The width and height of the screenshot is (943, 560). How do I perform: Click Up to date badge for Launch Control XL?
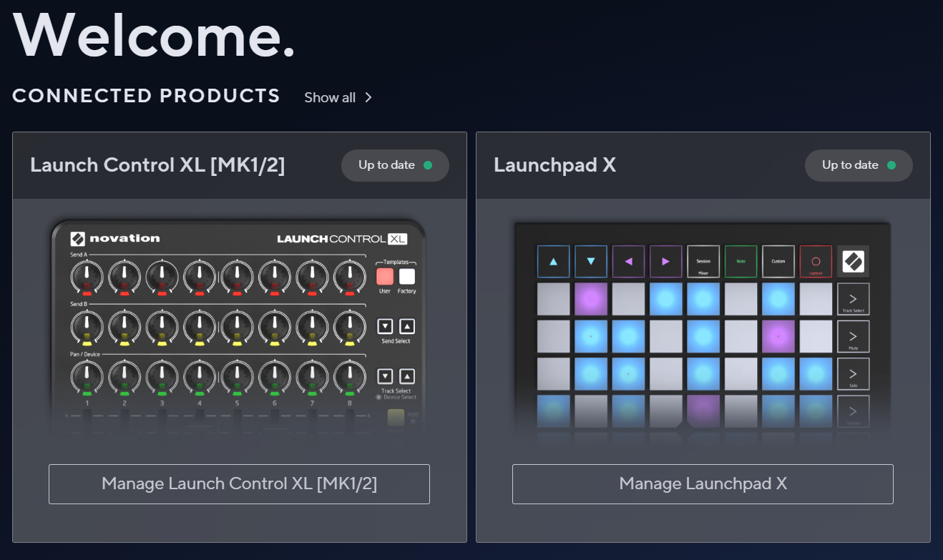coord(395,165)
